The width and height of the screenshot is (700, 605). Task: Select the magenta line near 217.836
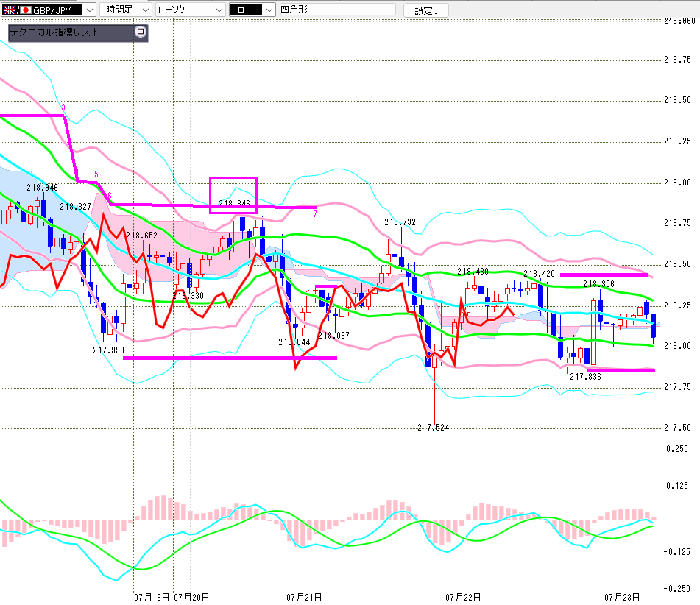(621, 370)
